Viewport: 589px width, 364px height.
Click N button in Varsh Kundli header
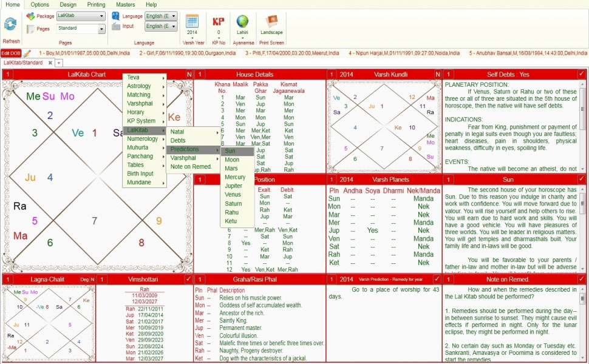pyautogui.click(x=438, y=74)
